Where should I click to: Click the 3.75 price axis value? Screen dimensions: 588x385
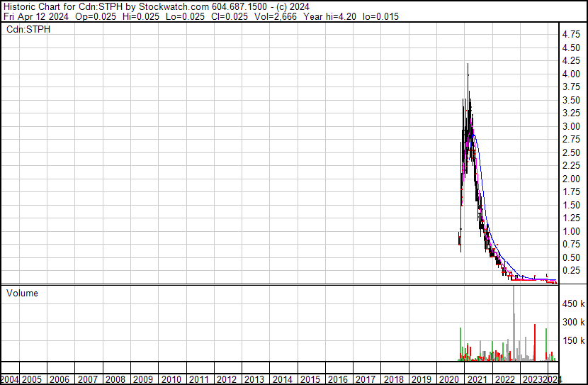tap(571, 87)
